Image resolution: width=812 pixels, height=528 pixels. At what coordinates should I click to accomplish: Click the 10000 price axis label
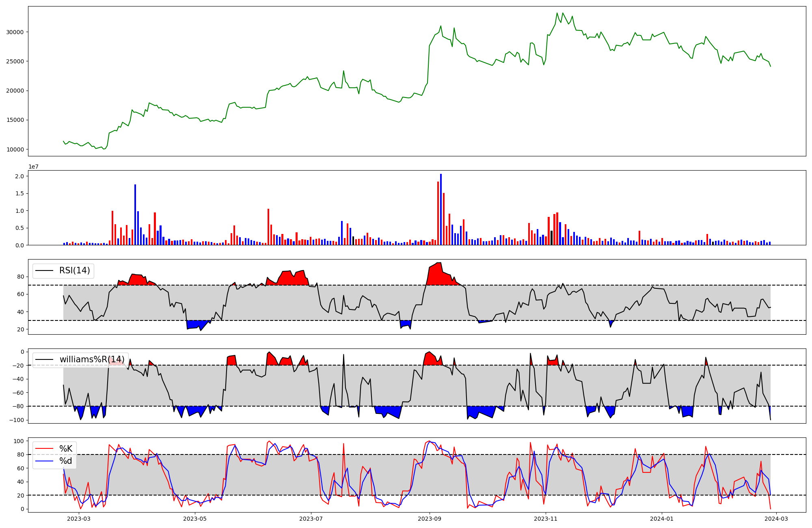pyautogui.click(x=15, y=149)
